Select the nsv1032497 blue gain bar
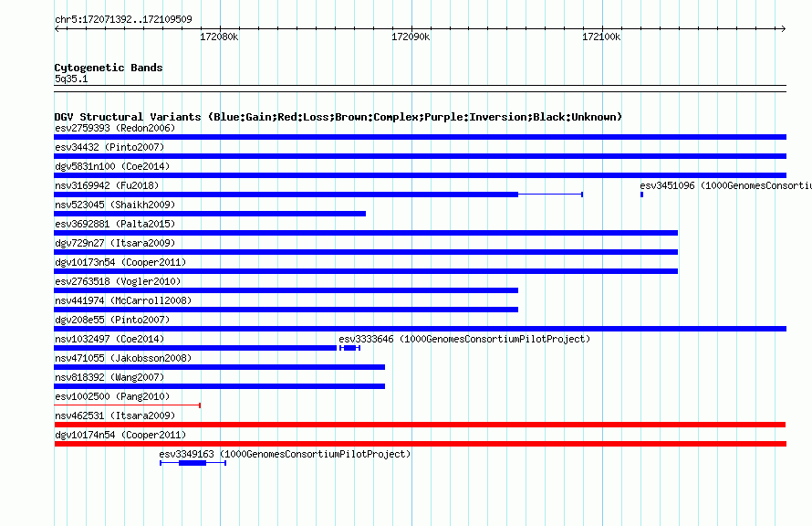 [x=195, y=348]
